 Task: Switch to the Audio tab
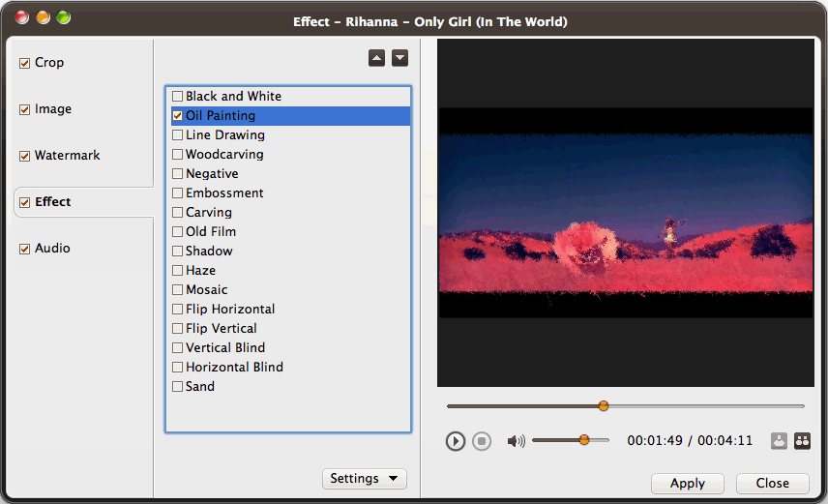(52, 249)
